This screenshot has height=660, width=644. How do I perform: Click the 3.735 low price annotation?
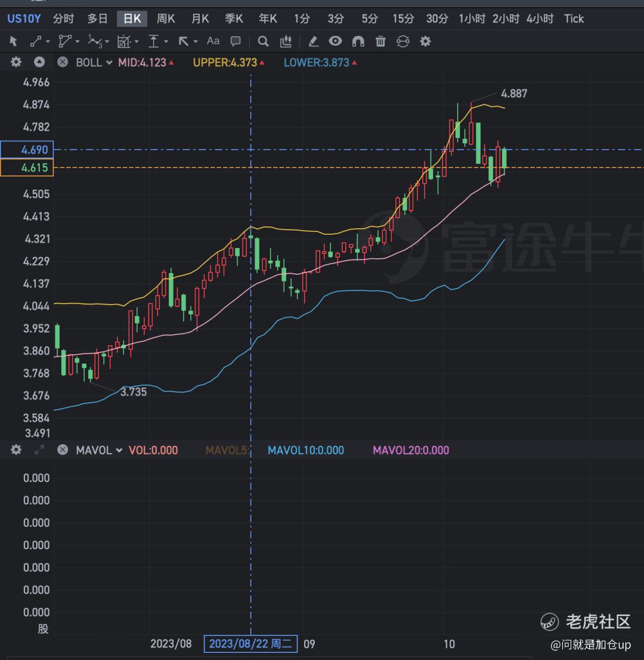(x=134, y=392)
